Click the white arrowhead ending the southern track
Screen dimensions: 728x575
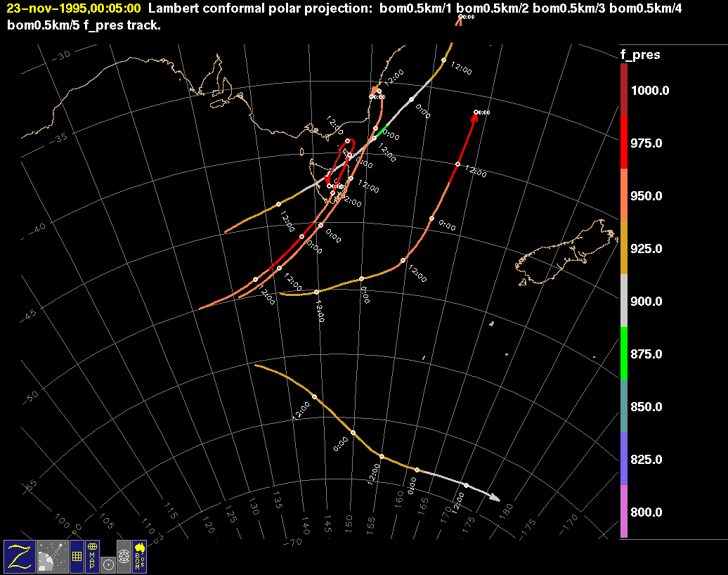click(x=495, y=498)
